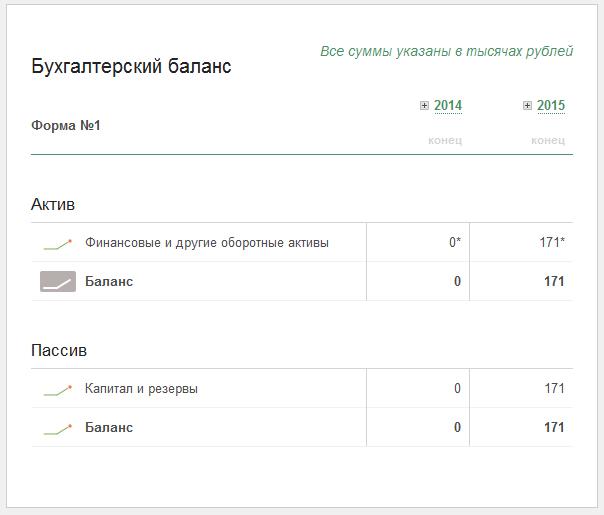
Task: Click the 171 value for Капитал и резервы
Action: coord(555,389)
